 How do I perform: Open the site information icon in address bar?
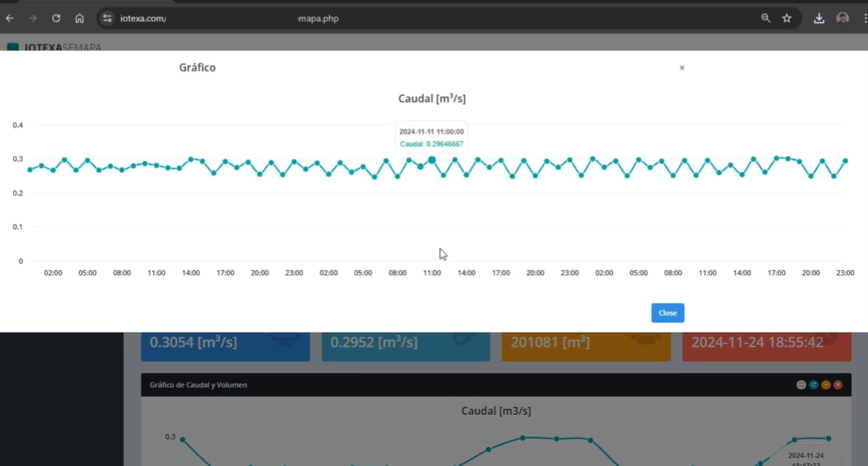[107, 18]
